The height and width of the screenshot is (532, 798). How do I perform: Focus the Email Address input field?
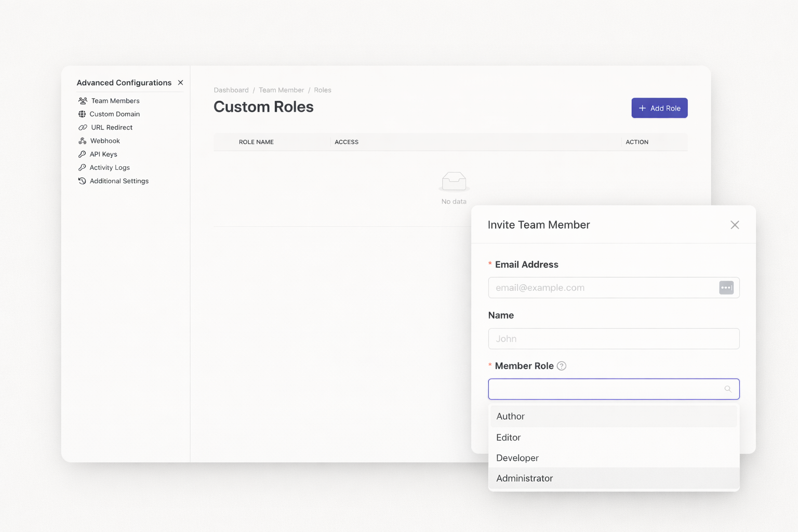coord(603,288)
